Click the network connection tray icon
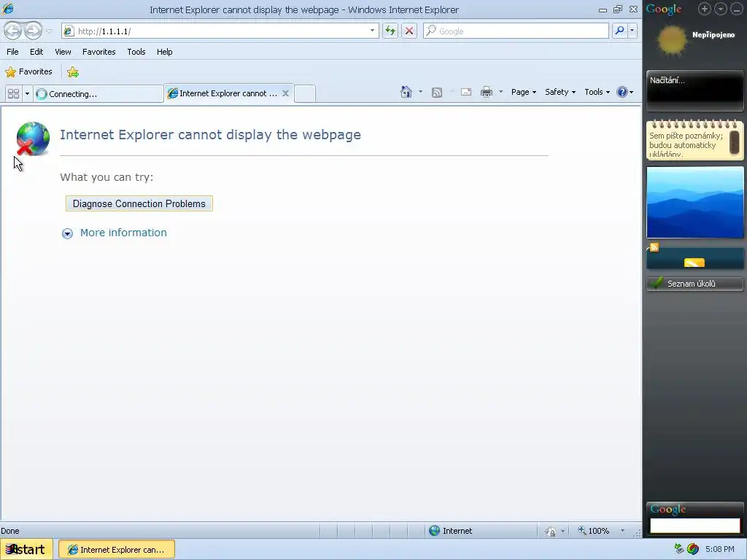The height and width of the screenshot is (560, 747). click(x=679, y=549)
